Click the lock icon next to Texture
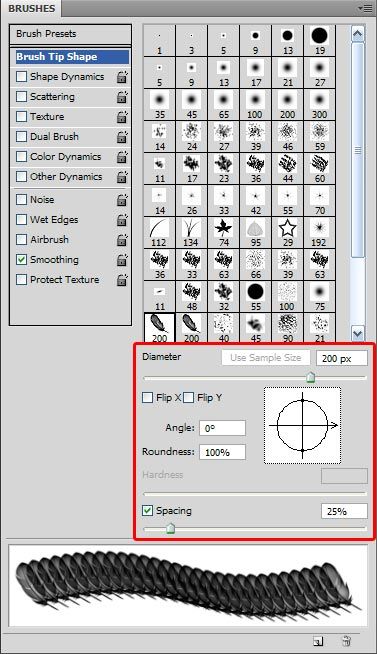 pos(122,117)
